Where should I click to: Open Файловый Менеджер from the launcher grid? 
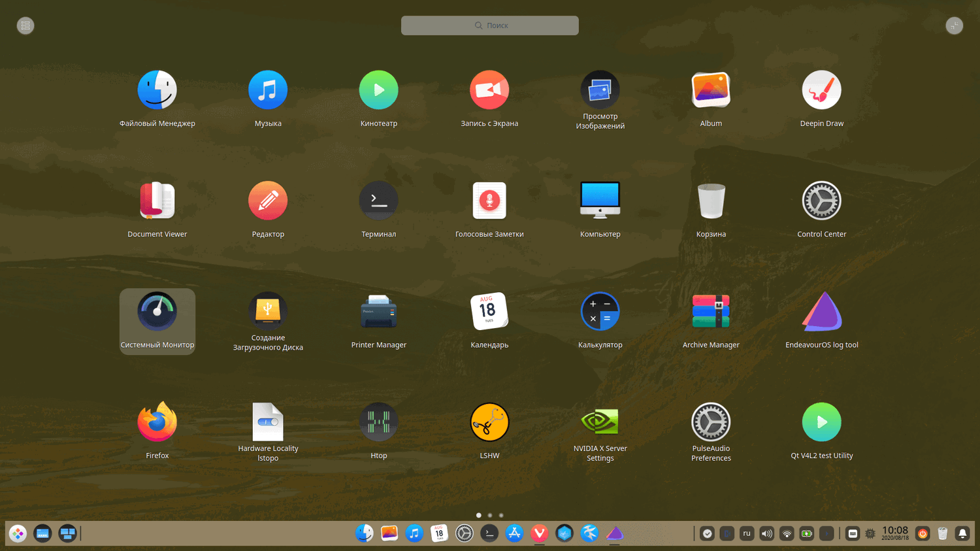(157, 90)
